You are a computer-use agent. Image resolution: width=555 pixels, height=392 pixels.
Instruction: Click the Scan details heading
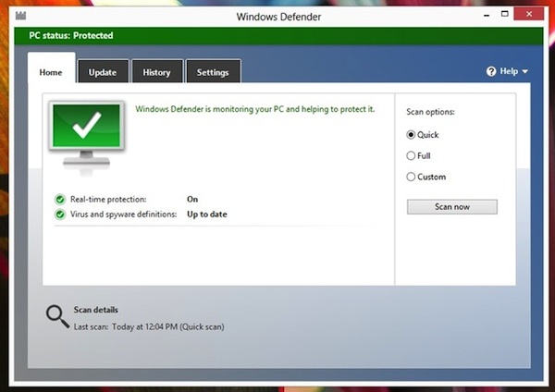[95, 310]
